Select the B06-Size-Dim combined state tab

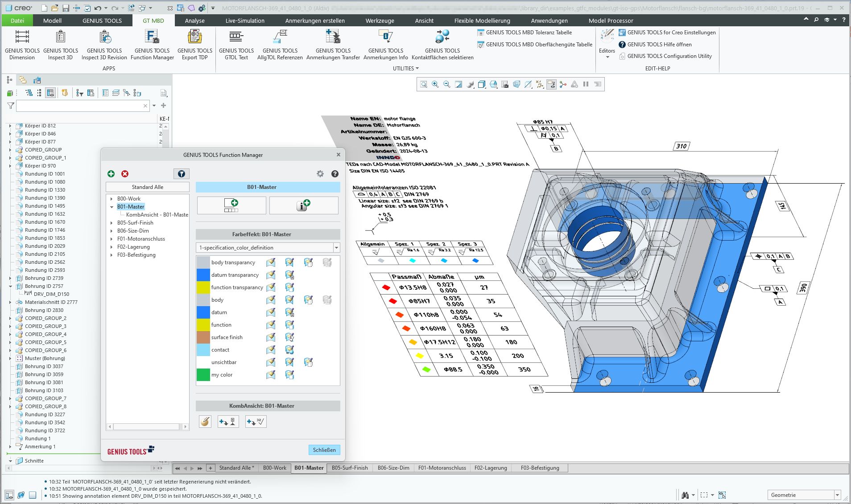coord(393,468)
